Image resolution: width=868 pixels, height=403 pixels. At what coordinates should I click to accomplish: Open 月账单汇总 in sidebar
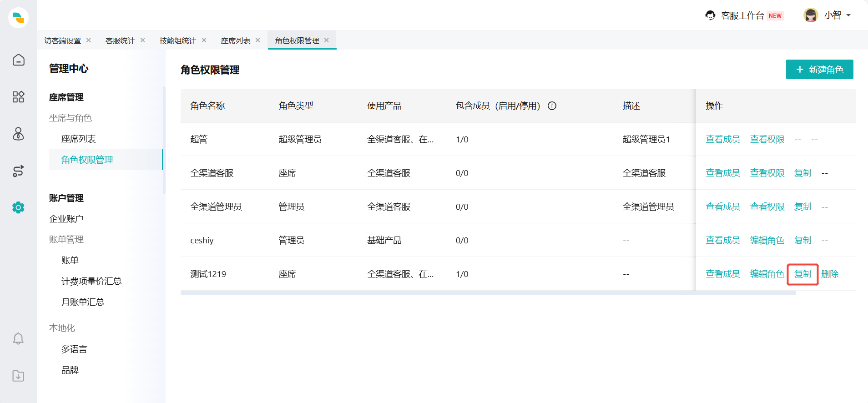pos(83,302)
